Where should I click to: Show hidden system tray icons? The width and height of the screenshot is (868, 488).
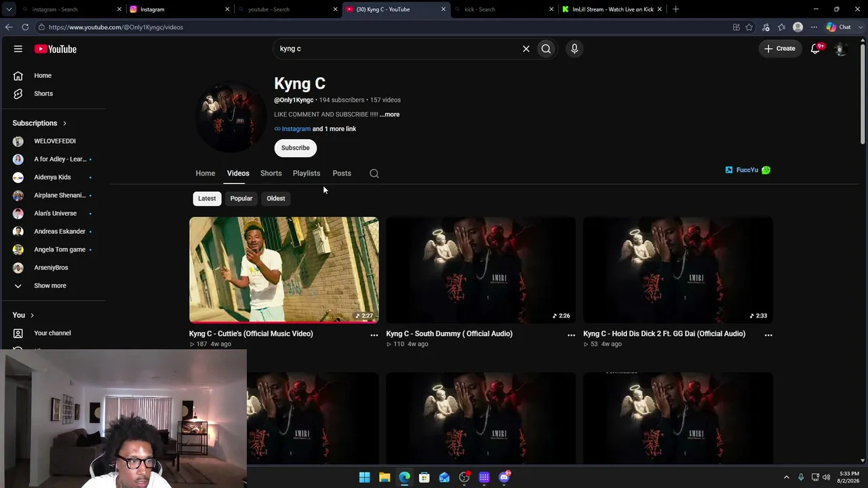coord(787,477)
